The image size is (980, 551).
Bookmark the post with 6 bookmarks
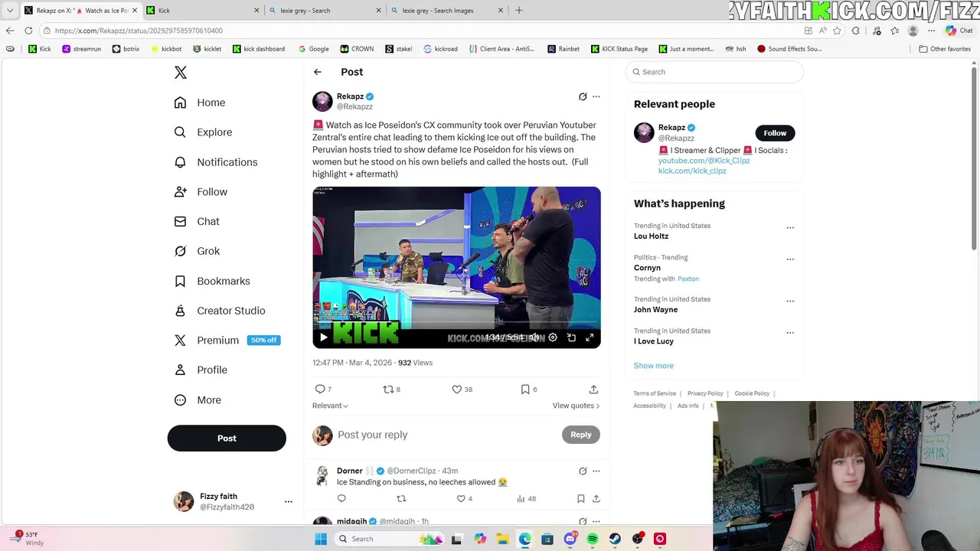coord(528,390)
